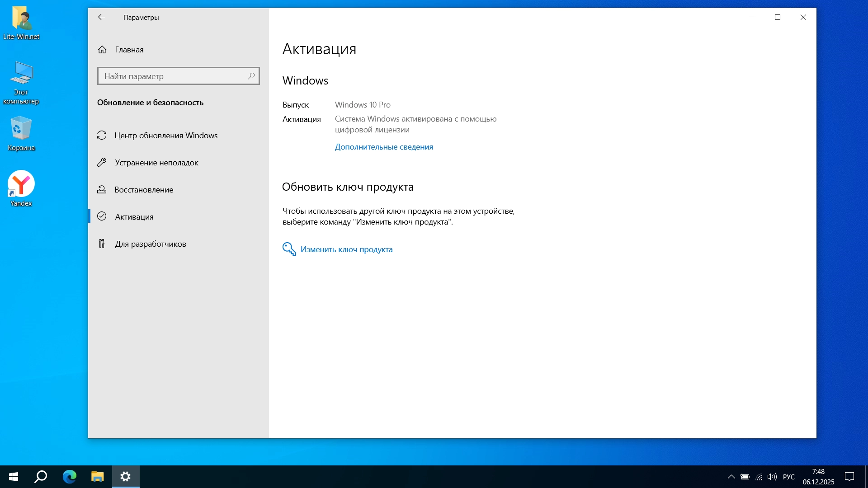Click the key icon beside Изменить ключ
Viewport: 868px width, 488px height.
(x=289, y=249)
